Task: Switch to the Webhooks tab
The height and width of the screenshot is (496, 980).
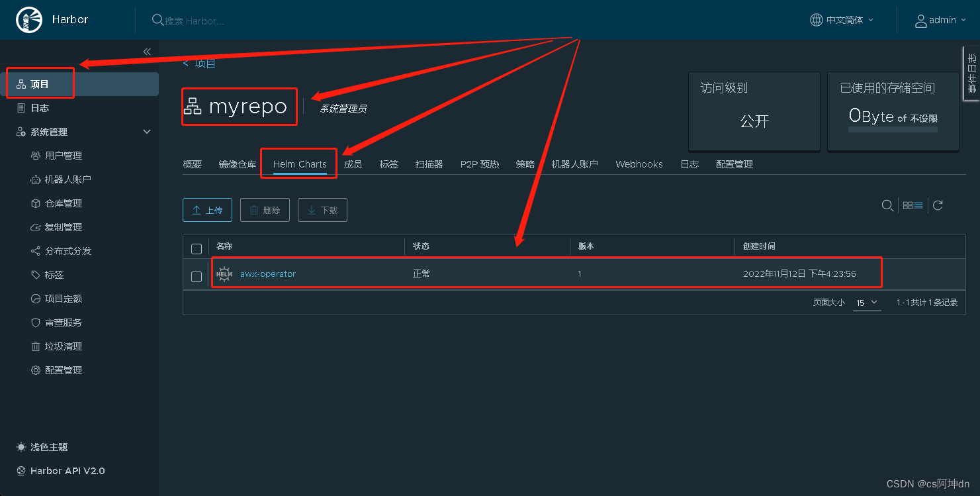Action: point(639,164)
